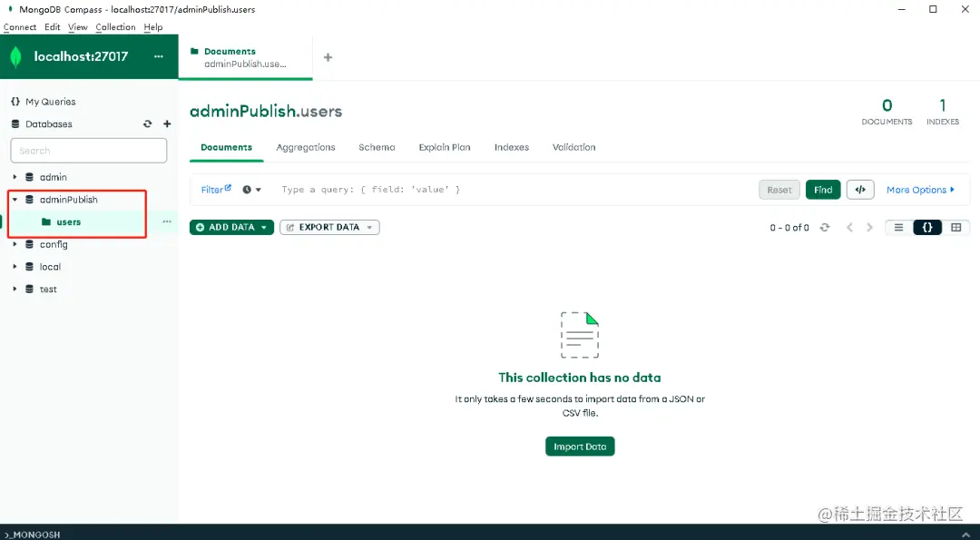Click the MongoDB leaf logo icon
The height and width of the screenshot is (540, 980).
15,57
